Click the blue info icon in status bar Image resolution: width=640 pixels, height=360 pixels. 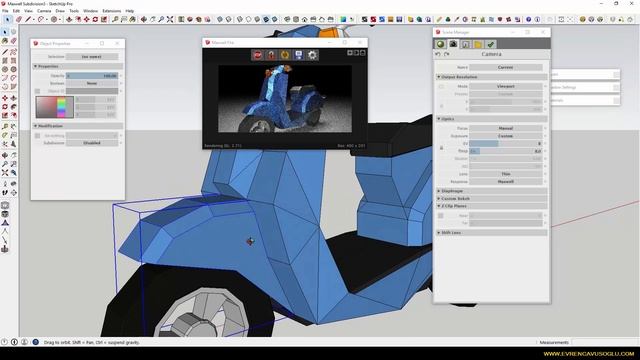click(x=36, y=342)
